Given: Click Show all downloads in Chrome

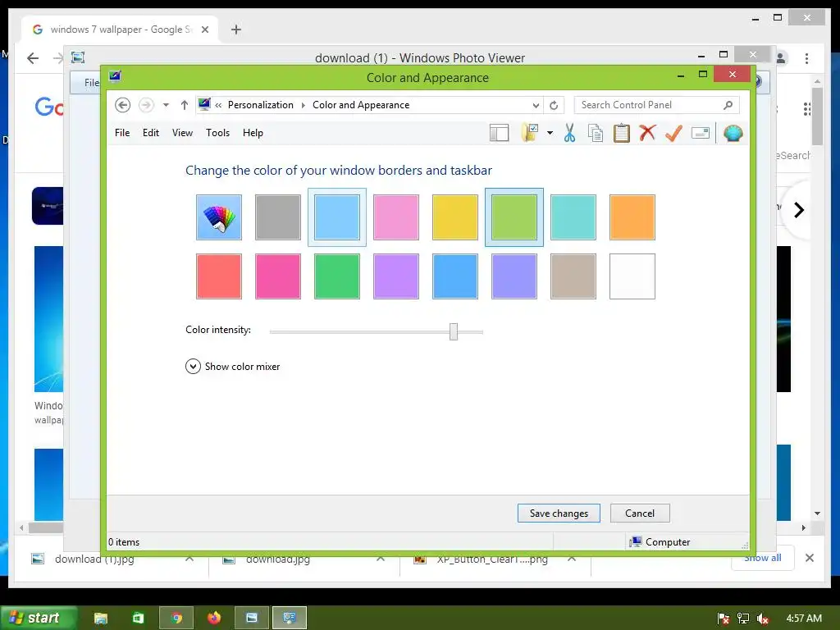Looking at the screenshot, I should pos(762,558).
